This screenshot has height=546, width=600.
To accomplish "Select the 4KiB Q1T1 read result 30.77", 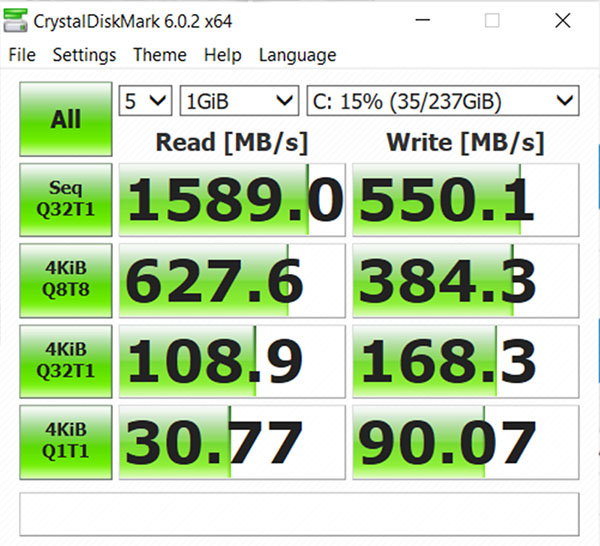I will [232, 442].
